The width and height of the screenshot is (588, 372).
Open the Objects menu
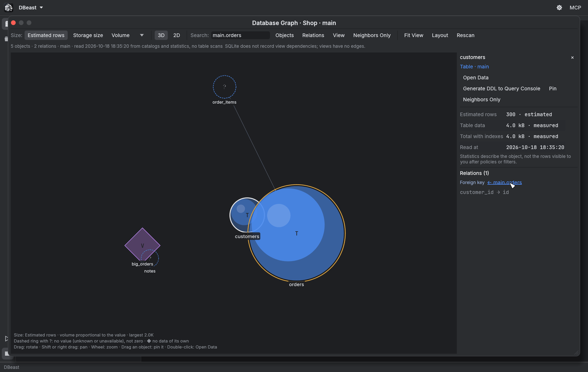(285, 35)
